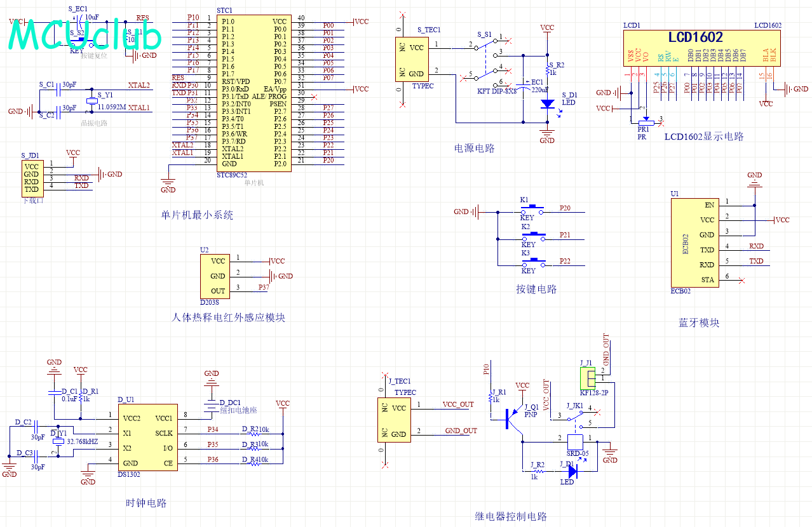812x527 pixels.
Task: Click the PR1 potentiometer symbol
Action: (645, 121)
